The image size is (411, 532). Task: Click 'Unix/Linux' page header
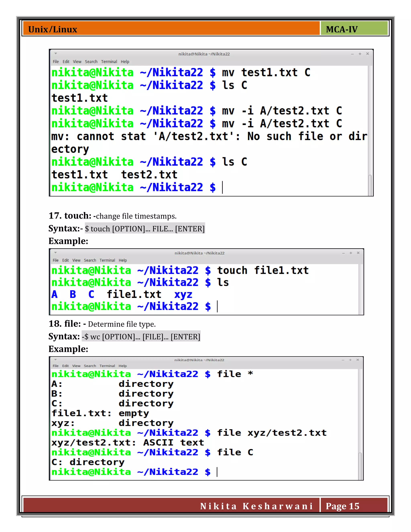(53, 29)
